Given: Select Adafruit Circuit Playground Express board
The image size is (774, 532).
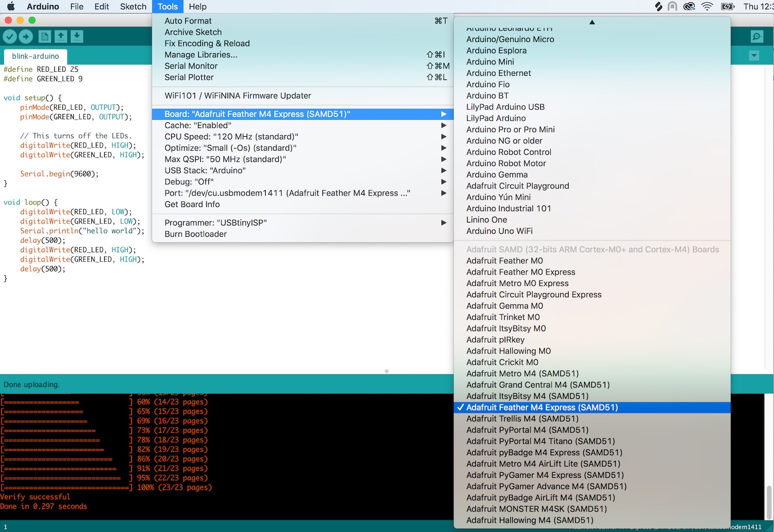Looking at the screenshot, I should [x=592, y=295].
